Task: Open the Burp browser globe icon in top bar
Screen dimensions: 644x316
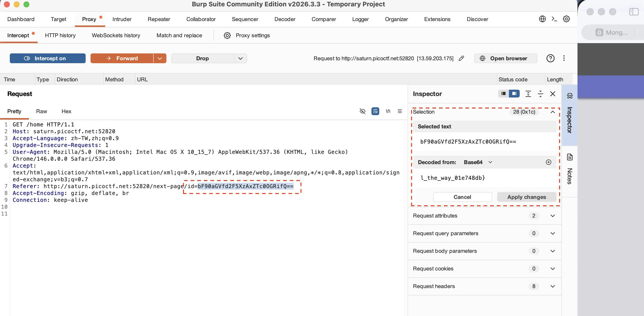Action: pyautogui.click(x=542, y=19)
